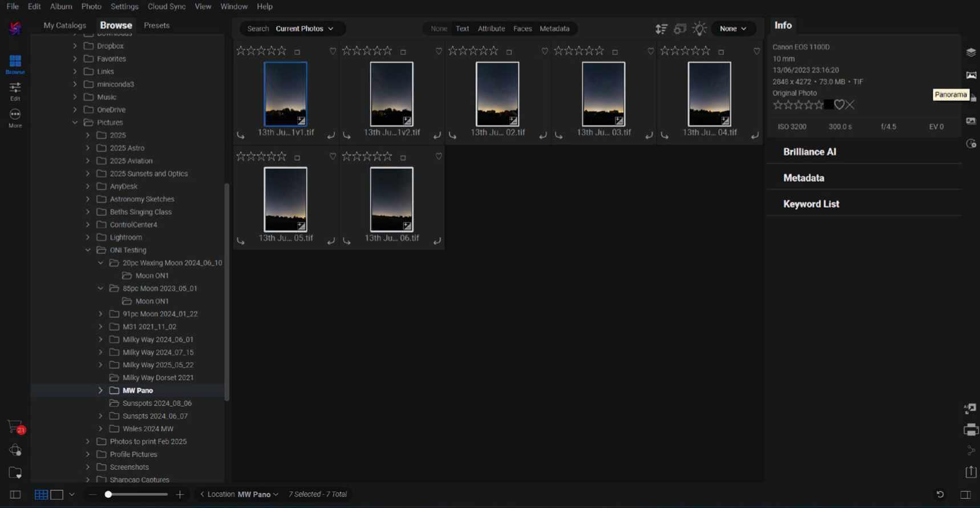Open the Cloud Sync menu
Screen dimensions: 980x508
(x=167, y=7)
